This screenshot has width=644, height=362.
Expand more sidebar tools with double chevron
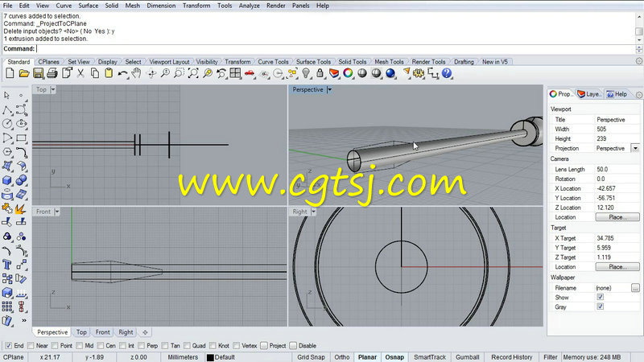point(24,320)
